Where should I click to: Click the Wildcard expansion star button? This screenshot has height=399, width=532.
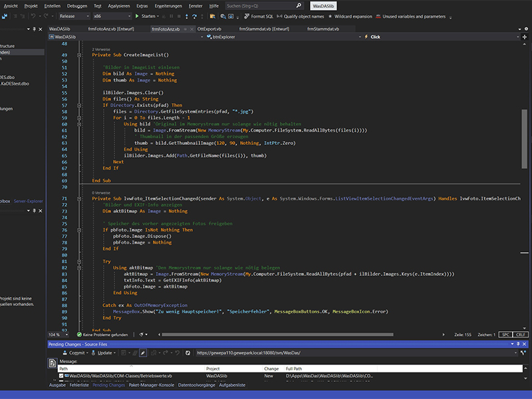[350, 16]
